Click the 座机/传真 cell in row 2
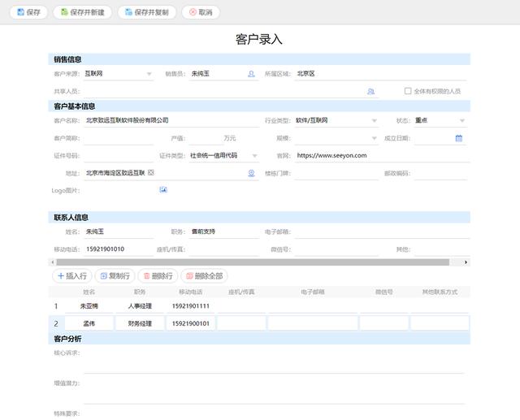The width and height of the screenshot is (520, 420). tap(241, 323)
